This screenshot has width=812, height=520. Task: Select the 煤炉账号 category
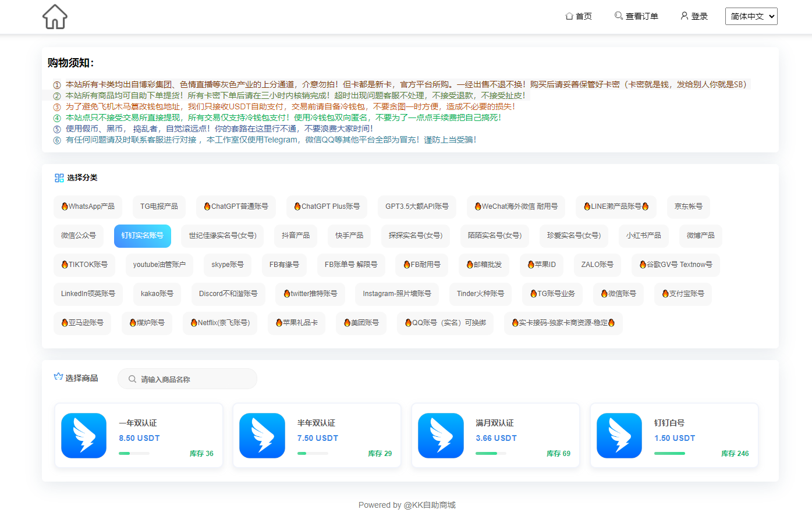click(147, 323)
